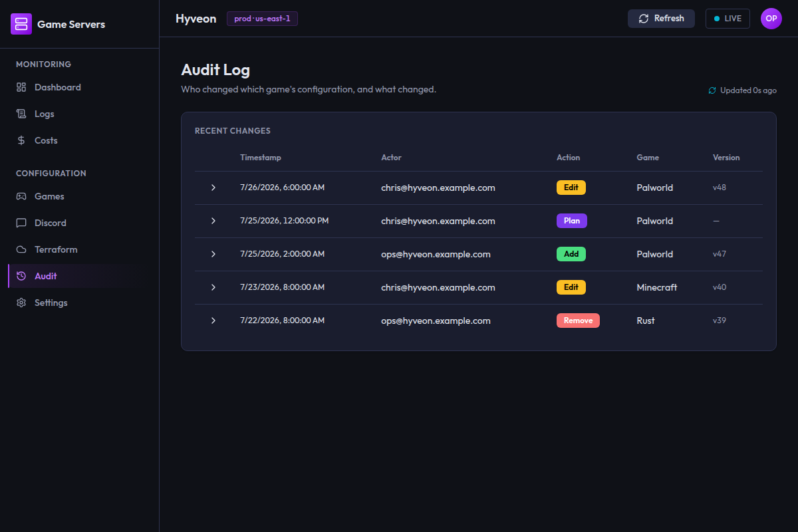Expand the 7/26/2026 6:00:00 AM row

[x=213, y=188]
